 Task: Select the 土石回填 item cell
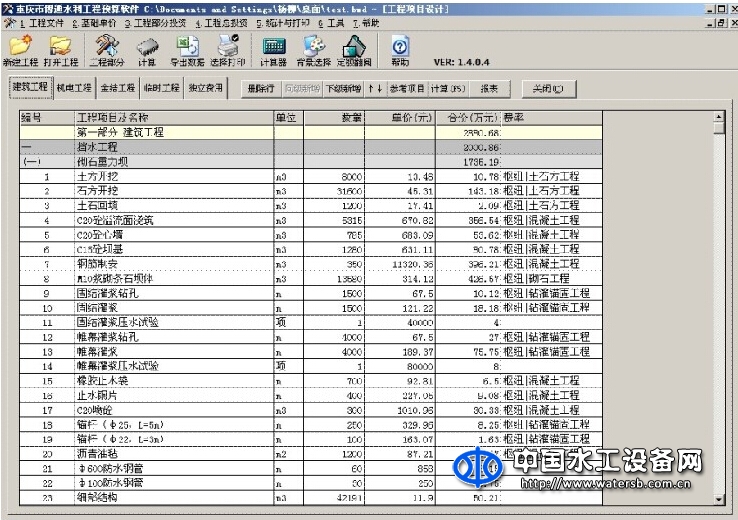[174, 206]
